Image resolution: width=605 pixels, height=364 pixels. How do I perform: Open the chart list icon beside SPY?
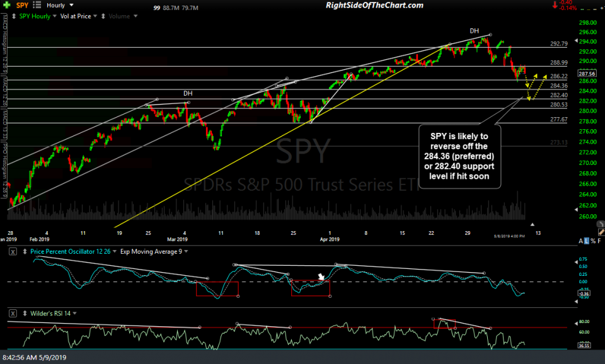click(37, 5)
